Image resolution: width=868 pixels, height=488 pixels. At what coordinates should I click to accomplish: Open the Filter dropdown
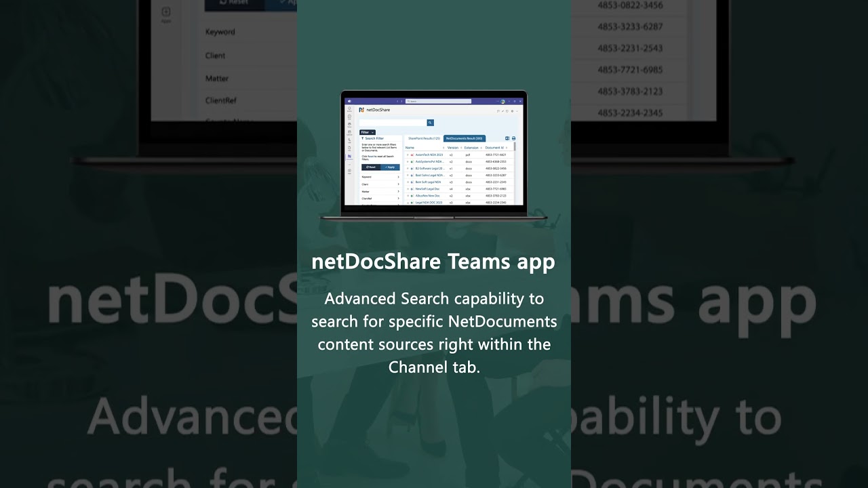coord(368,132)
